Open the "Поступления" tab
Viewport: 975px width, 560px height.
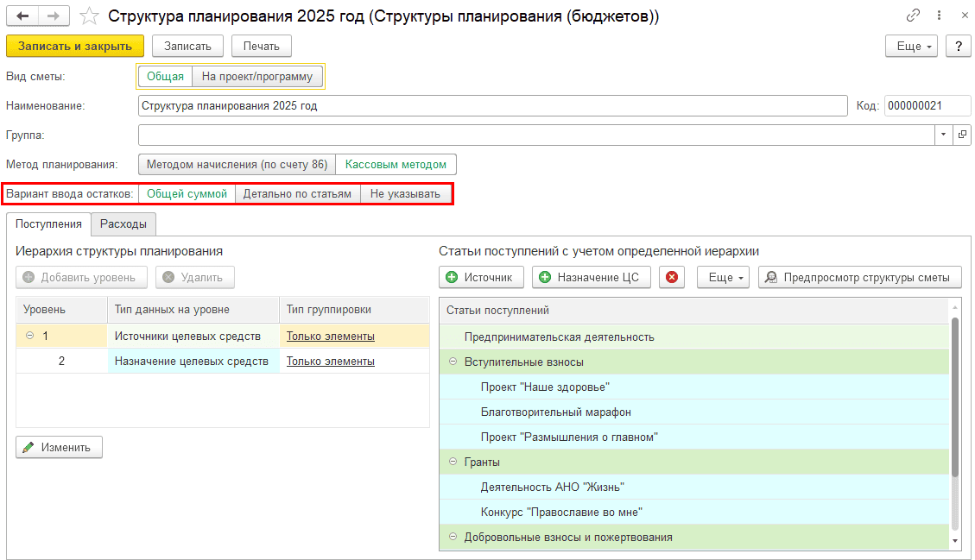coord(48,224)
